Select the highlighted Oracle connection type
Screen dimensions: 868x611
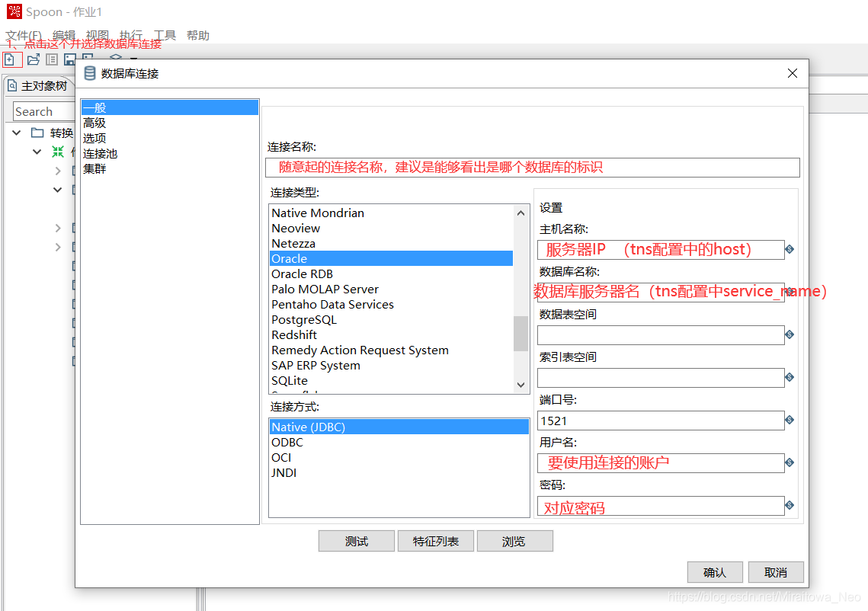pos(392,258)
